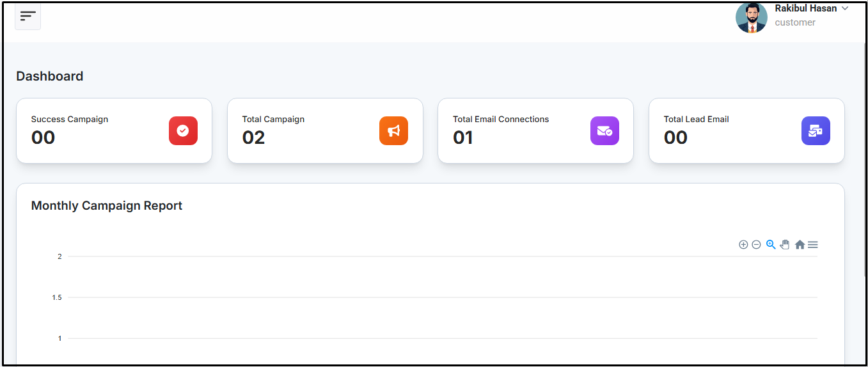Viewport: 868px width, 367px height.
Task: Open the Rakibul Hasan account menu
Action: click(x=805, y=9)
